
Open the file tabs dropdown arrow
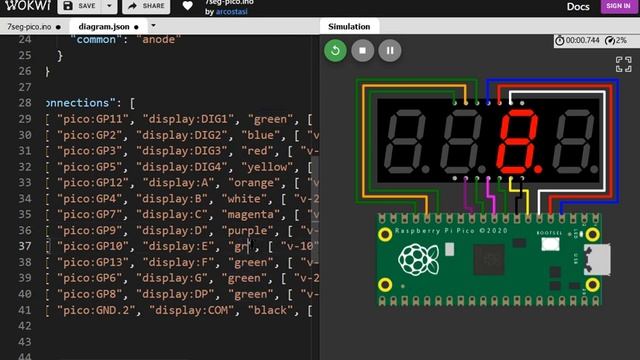(153, 26)
